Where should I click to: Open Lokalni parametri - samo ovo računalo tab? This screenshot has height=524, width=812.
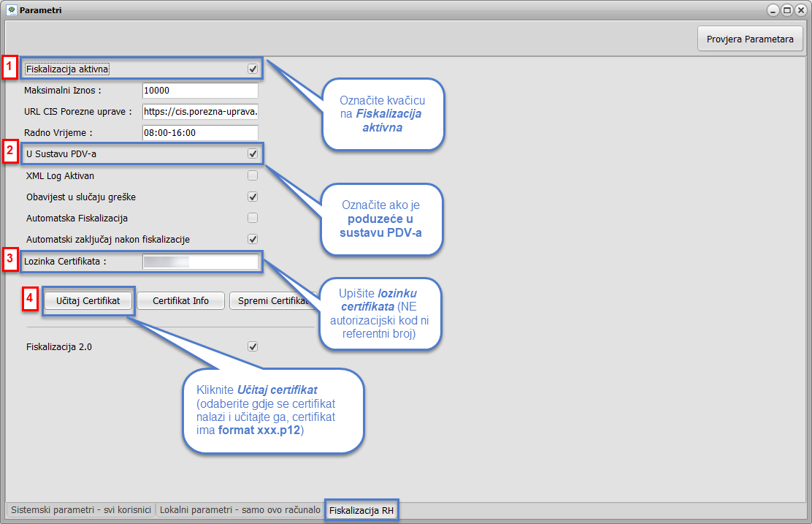point(240,509)
